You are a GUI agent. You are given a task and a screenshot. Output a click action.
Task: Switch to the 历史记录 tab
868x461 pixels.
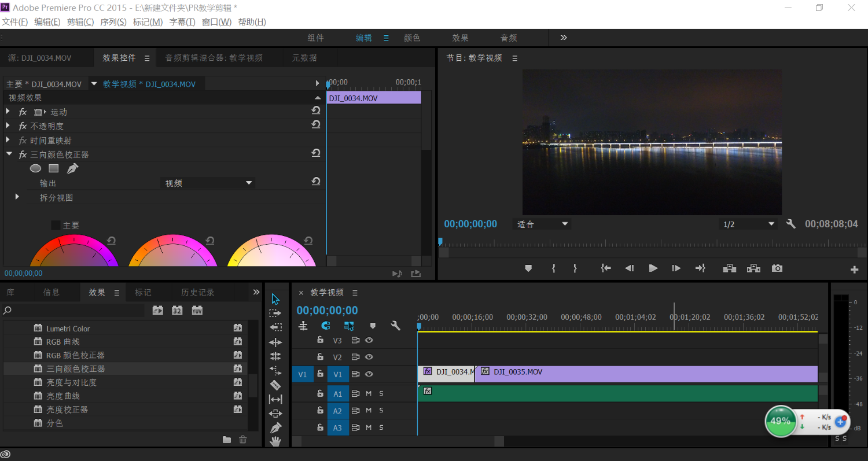click(x=198, y=293)
